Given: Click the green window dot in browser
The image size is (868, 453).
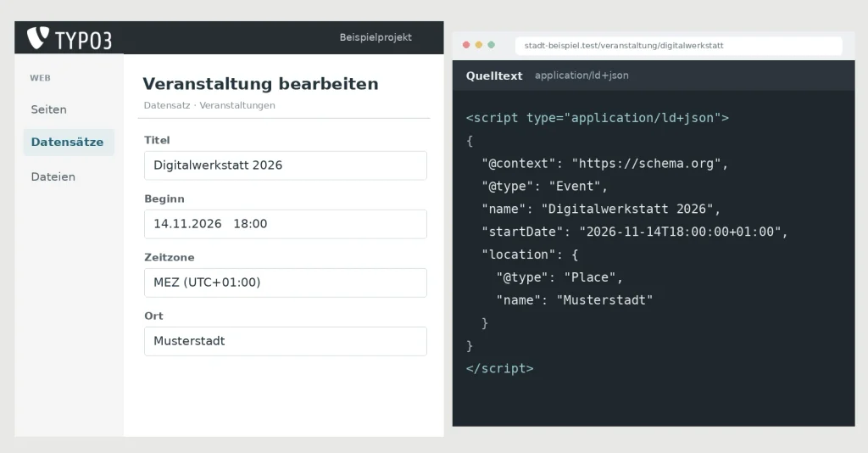Looking at the screenshot, I should (x=491, y=45).
